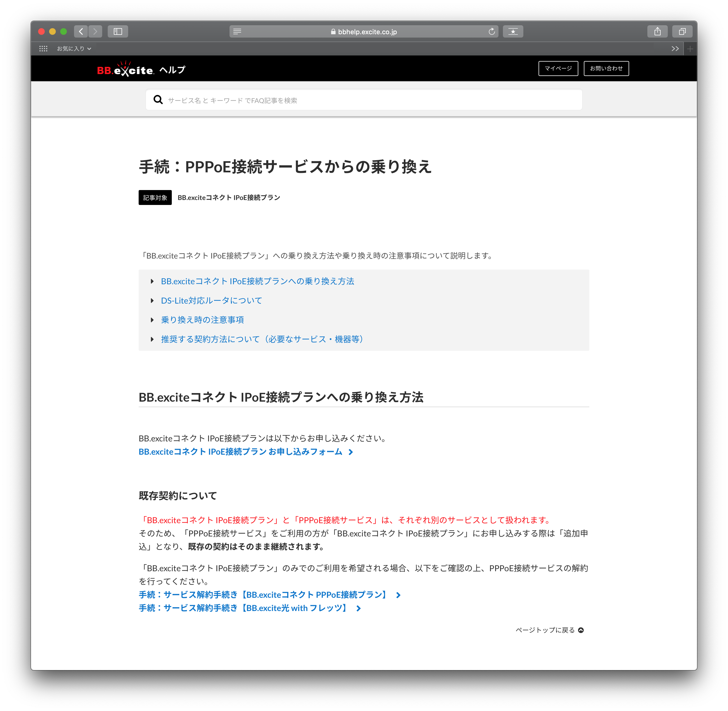Go back with the Safari back arrow
This screenshot has height=711, width=728.
[81, 32]
